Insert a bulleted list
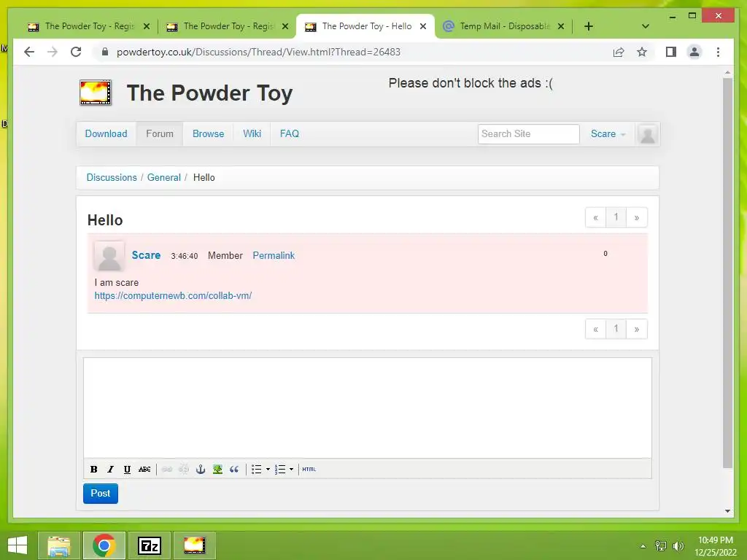Screen dimensions: 747x560 tap(256, 469)
